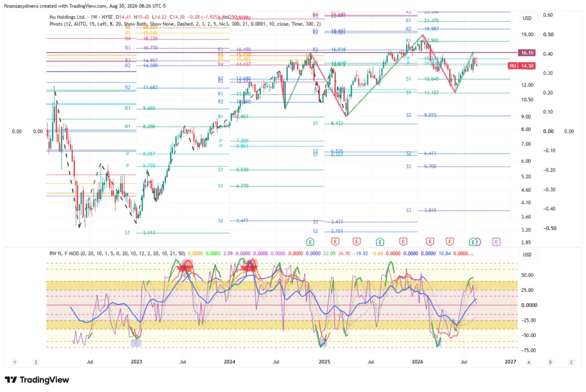
Task: Click the 10.84 value in indicator legend
Action: tap(444, 254)
